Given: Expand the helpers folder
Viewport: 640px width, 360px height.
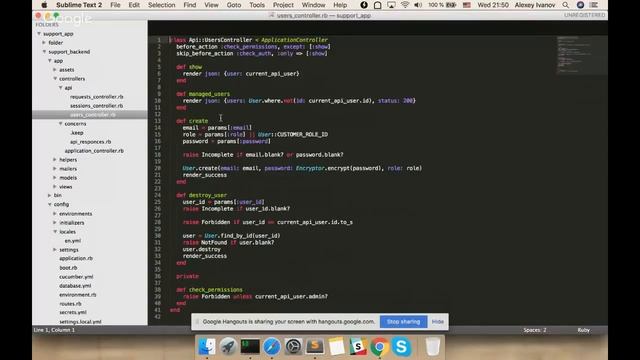Looking at the screenshot, I should pyautogui.click(x=55, y=160).
